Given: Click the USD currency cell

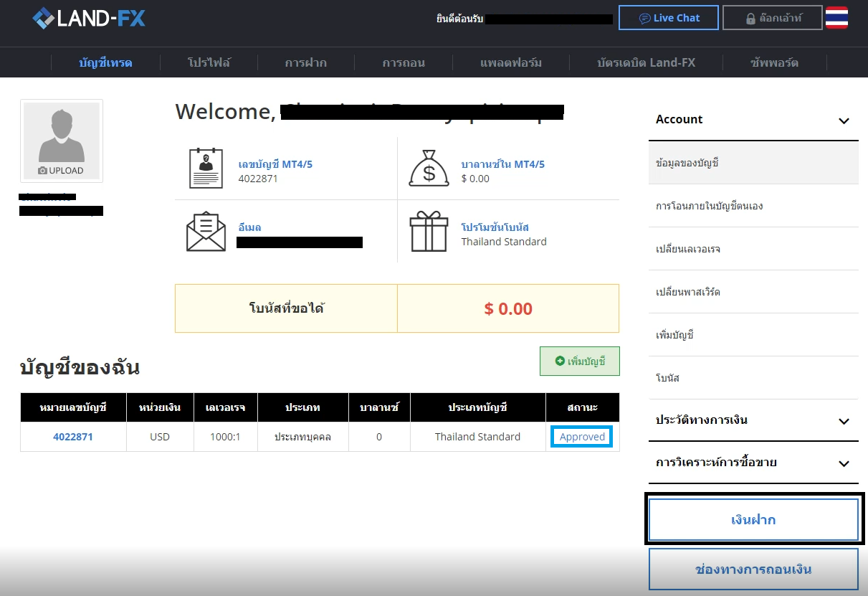Looking at the screenshot, I should point(160,437).
